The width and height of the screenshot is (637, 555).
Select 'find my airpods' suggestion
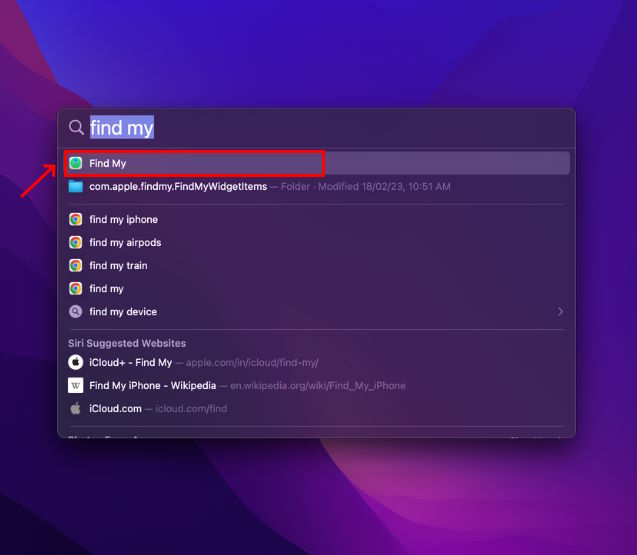pos(317,243)
